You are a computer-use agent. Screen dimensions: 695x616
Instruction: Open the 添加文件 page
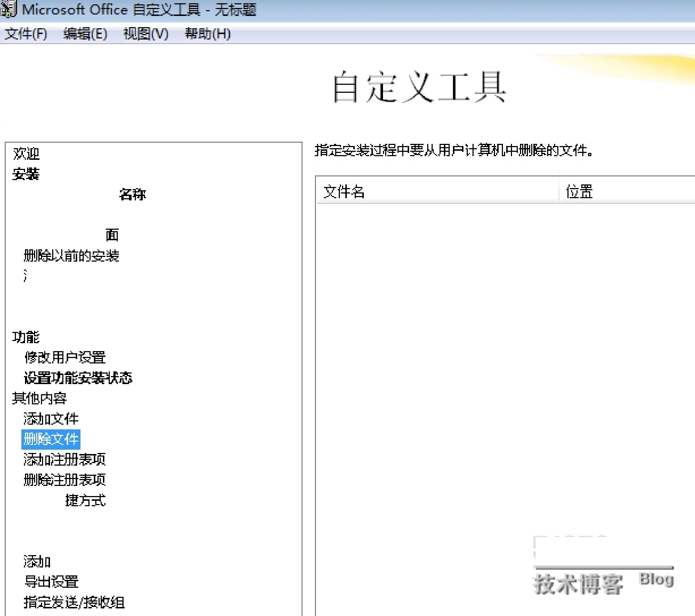click(51, 419)
